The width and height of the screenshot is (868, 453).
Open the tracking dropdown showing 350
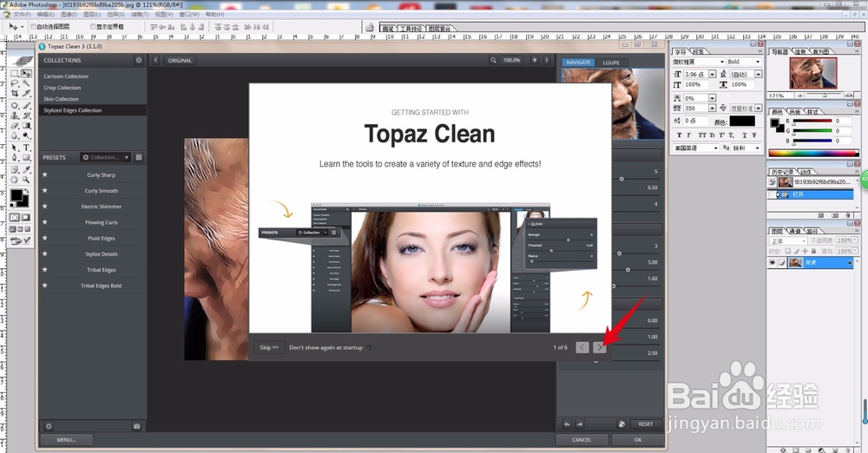tap(713, 108)
